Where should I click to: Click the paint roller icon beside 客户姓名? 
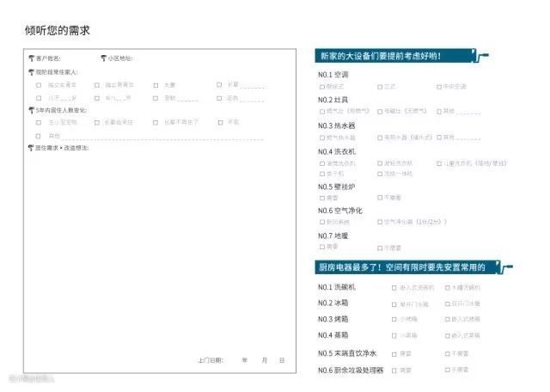(31, 58)
